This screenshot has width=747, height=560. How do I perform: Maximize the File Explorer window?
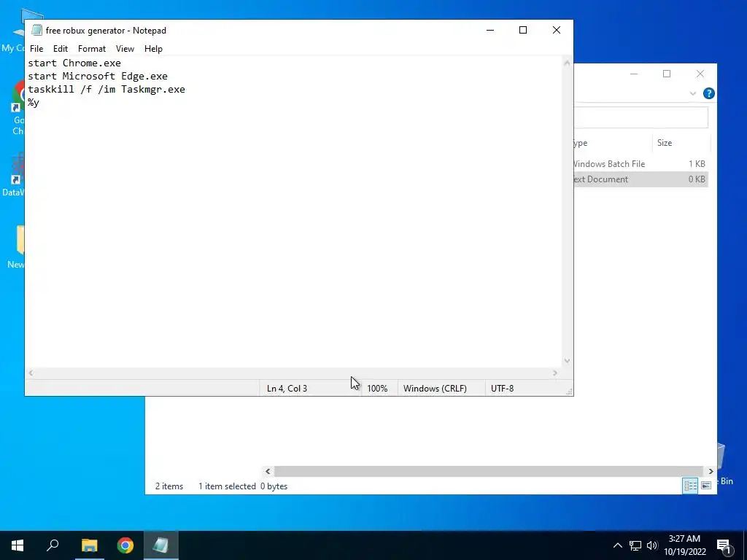tap(667, 74)
